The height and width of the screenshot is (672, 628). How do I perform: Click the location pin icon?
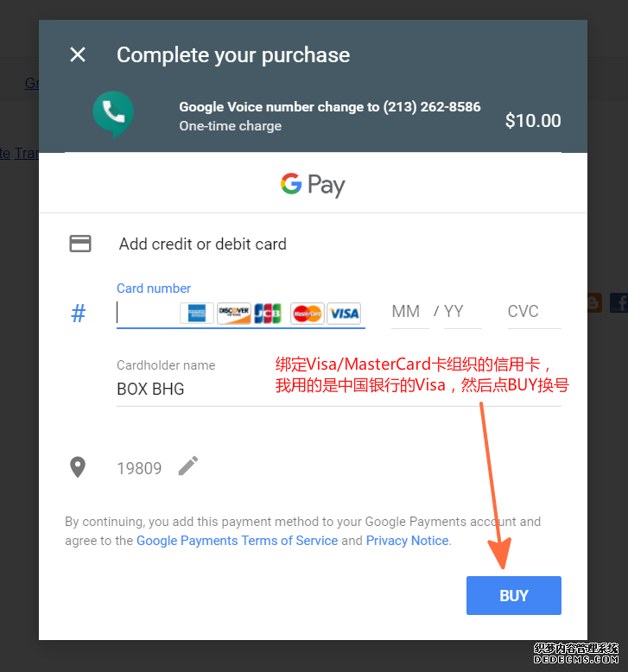[78, 467]
